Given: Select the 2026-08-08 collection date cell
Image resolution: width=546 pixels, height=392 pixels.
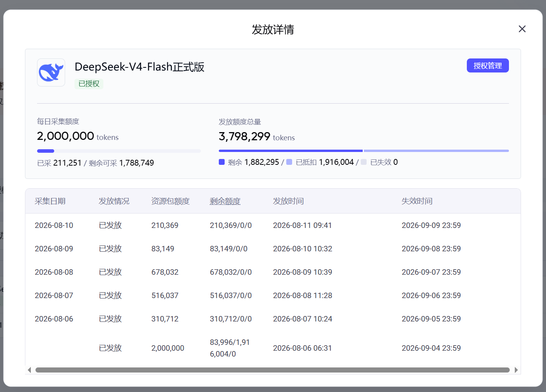Looking at the screenshot, I should (x=54, y=272).
